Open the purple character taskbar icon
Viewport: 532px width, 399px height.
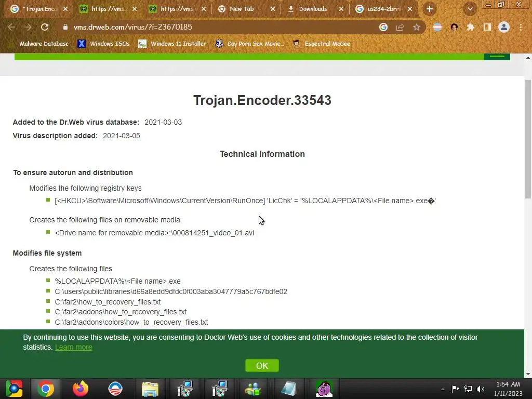(324, 389)
